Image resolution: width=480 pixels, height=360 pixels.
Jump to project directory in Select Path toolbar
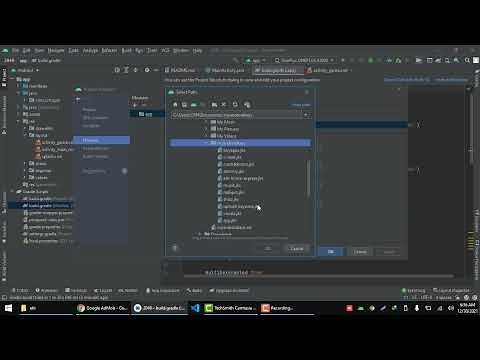click(x=194, y=105)
